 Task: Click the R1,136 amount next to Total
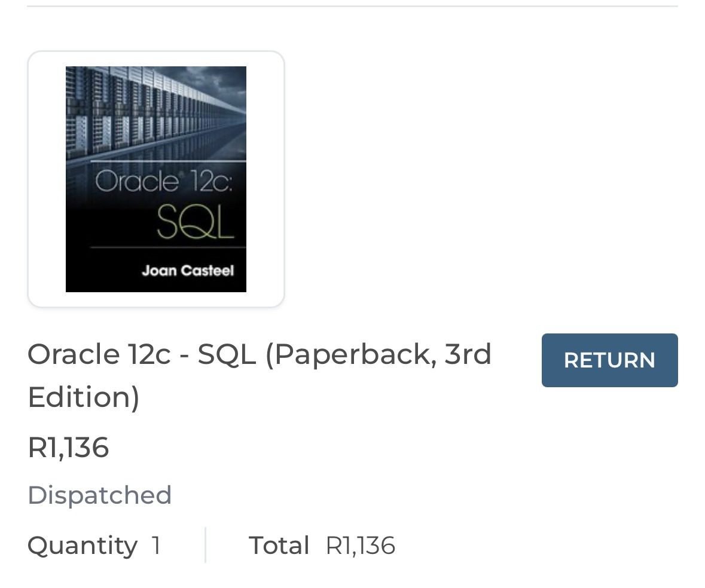[361, 546]
